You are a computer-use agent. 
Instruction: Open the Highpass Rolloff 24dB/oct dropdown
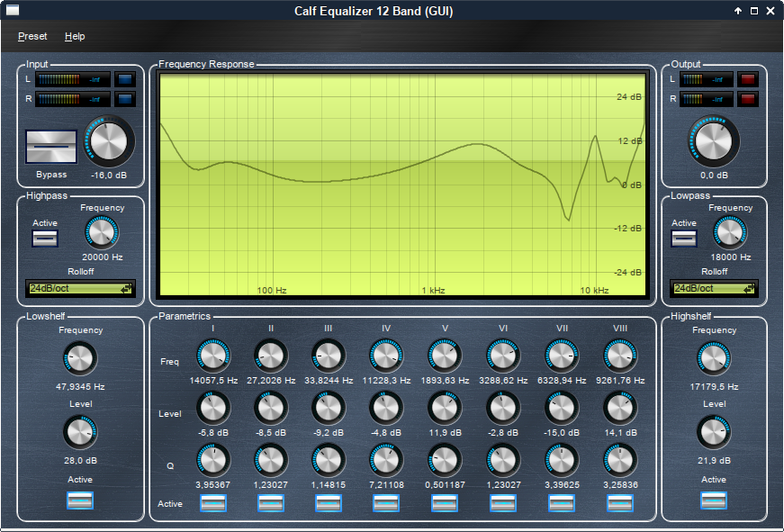tap(80, 288)
